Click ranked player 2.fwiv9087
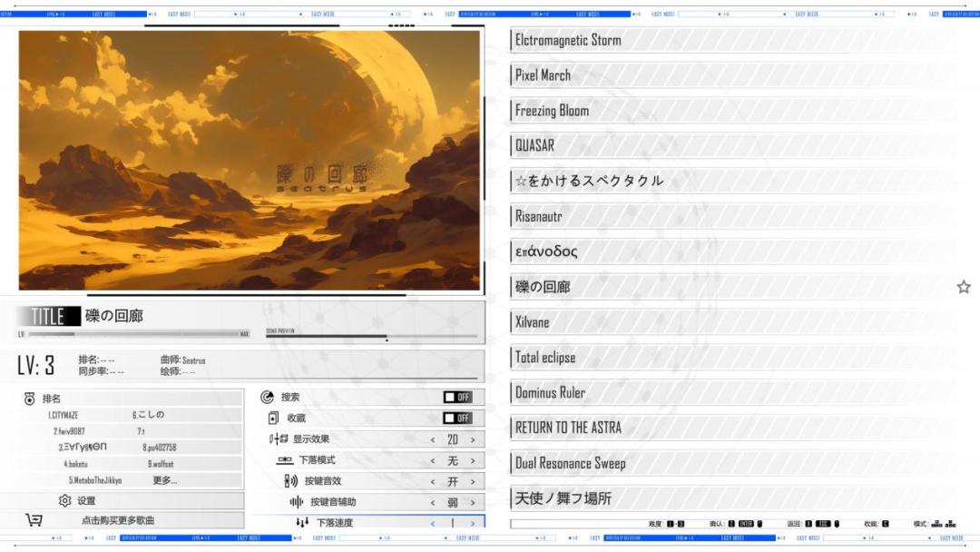Image resolution: width=980 pixels, height=552 pixels. 69,431
